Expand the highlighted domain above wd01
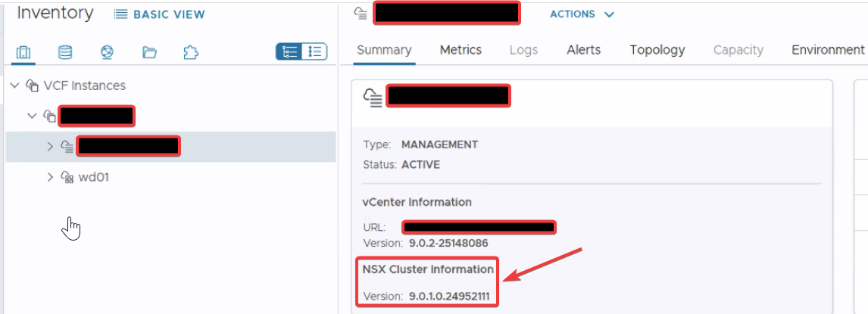 [50, 146]
